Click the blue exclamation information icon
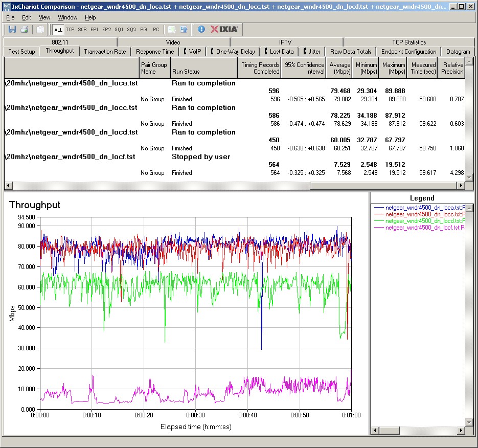 (x=201, y=29)
